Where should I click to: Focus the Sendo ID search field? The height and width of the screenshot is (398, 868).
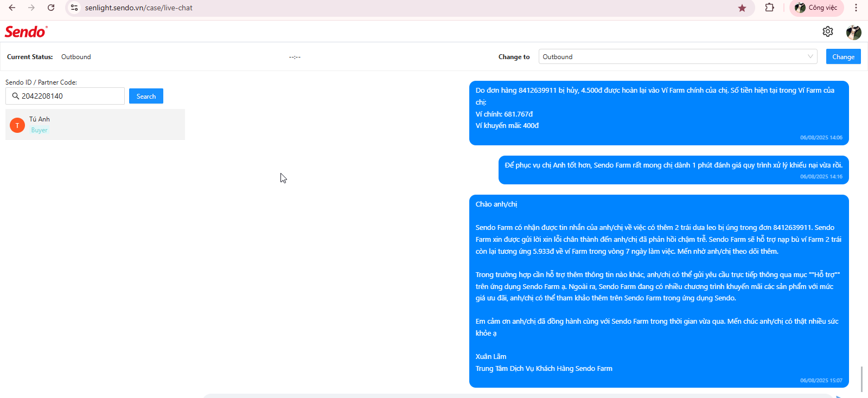tap(65, 96)
